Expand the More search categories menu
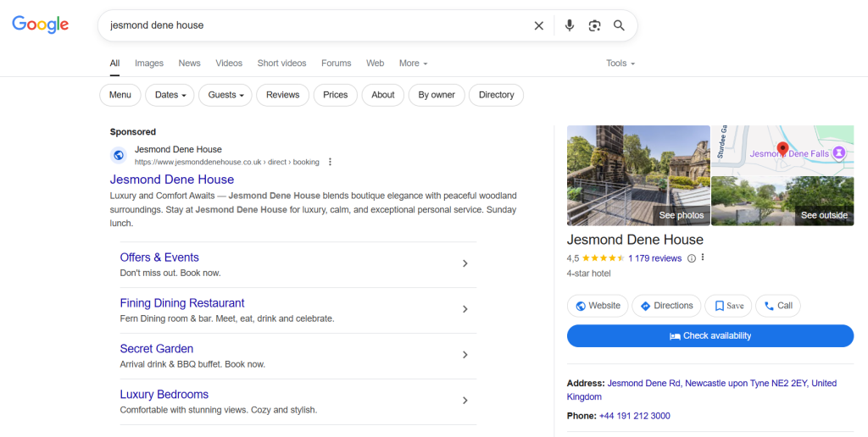This screenshot has width=868, height=437. coord(413,63)
